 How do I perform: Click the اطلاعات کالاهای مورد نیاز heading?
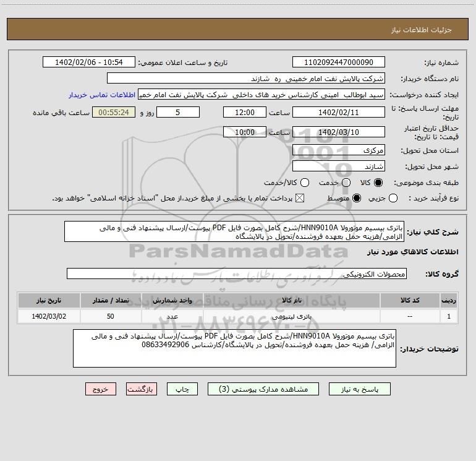[412, 252]
